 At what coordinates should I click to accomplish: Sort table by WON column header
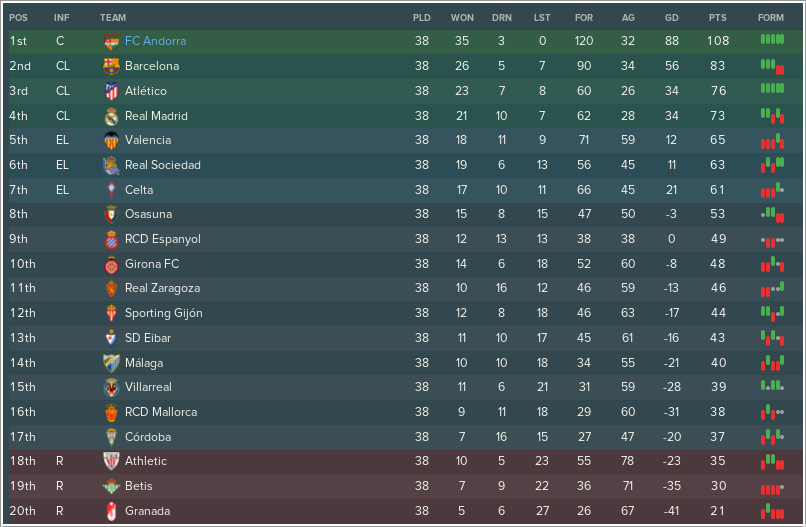coord(462,17)
